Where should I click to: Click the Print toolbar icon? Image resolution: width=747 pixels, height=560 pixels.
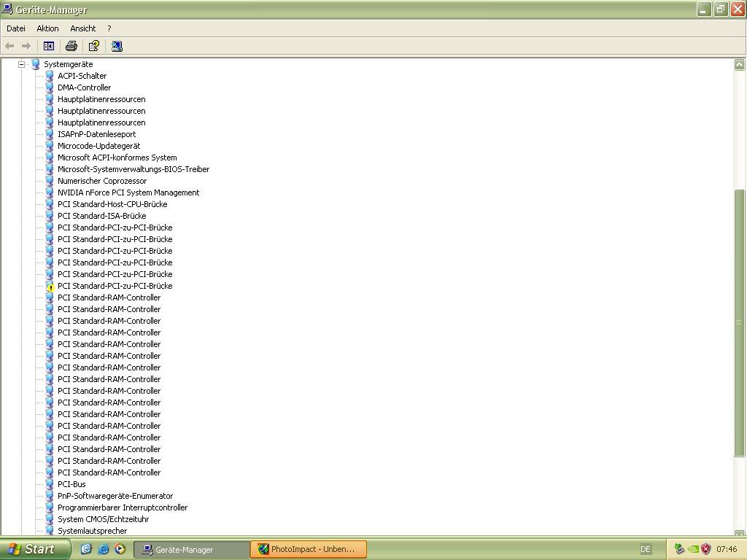click(71, 46)
